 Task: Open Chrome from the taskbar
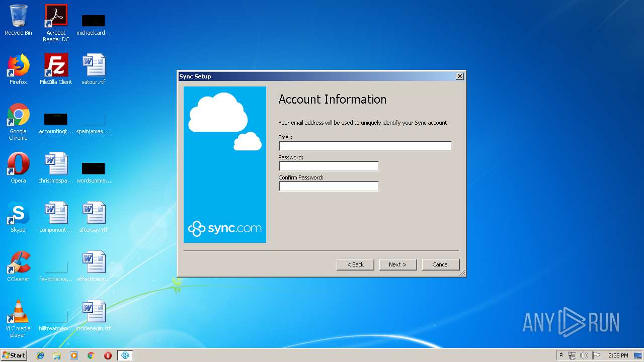click(91, 355)
